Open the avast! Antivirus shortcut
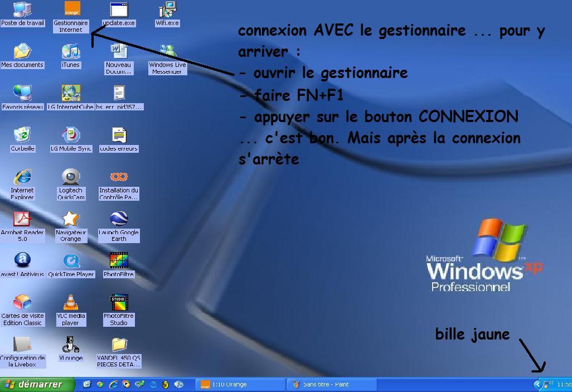Screen dimensions: 572x392 tap(22, 260)
